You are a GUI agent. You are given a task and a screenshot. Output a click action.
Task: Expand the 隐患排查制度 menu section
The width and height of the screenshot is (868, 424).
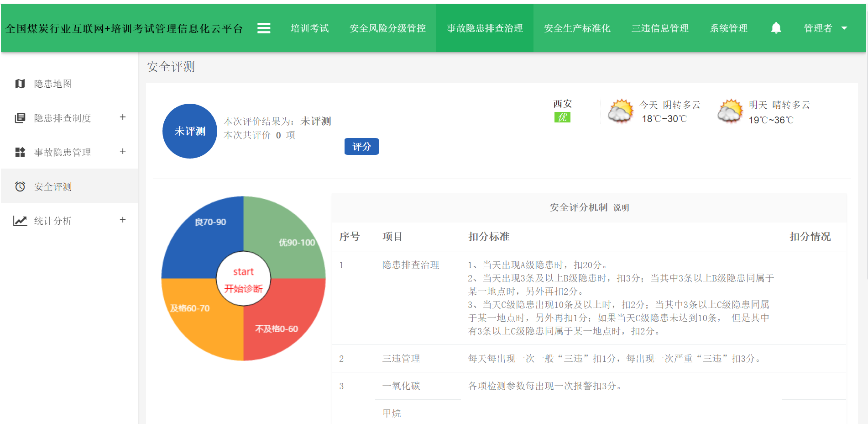click(x=122, y=117)
